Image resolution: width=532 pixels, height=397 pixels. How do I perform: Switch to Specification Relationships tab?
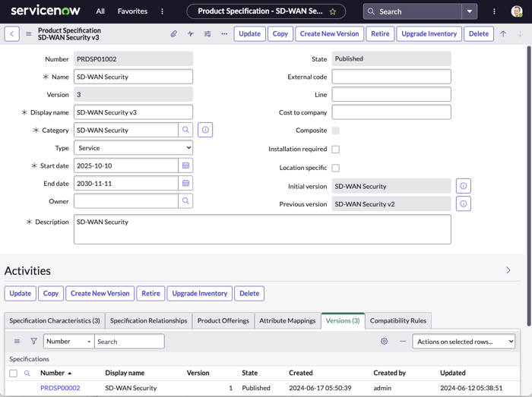tap(149, 320)
